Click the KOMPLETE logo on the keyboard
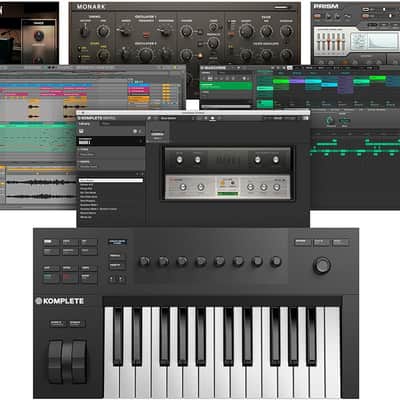This screenshot has width=400, height=400. pyautogui.click(x=60, y=301)
